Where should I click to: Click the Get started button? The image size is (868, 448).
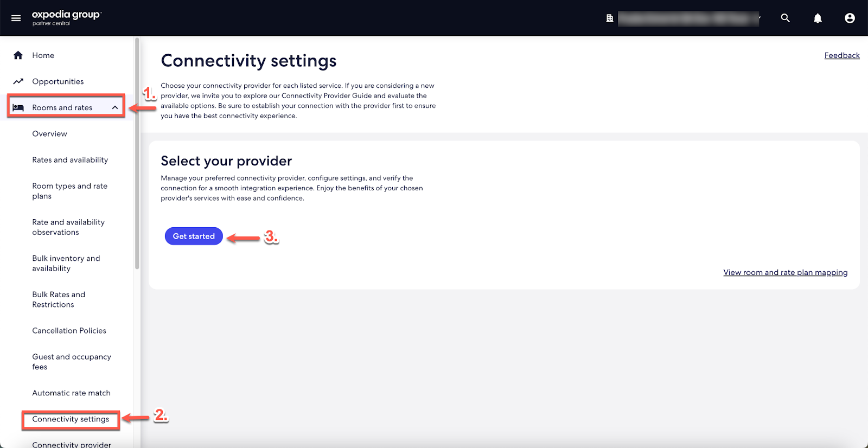194,236
